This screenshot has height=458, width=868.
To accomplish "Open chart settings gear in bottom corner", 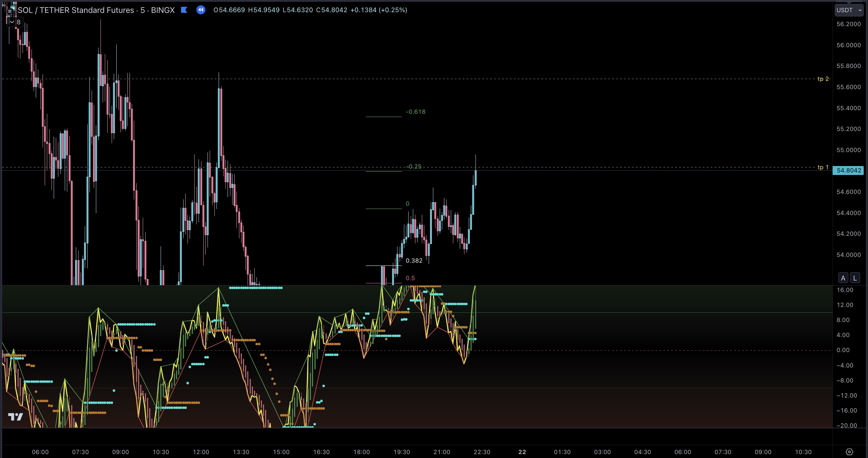I will (849, 452).
